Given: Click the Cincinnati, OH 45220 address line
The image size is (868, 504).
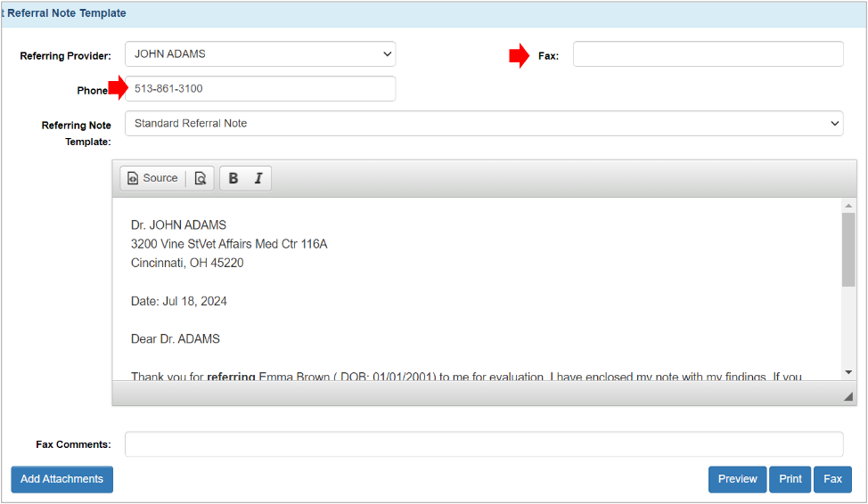Looking at the screenshot, I should [x=187, y=264].
